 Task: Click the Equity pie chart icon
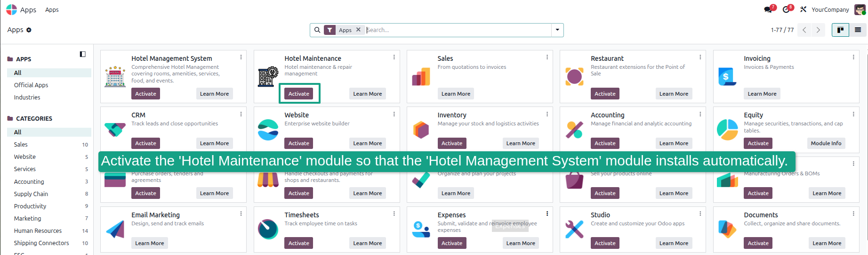point(727,130)
